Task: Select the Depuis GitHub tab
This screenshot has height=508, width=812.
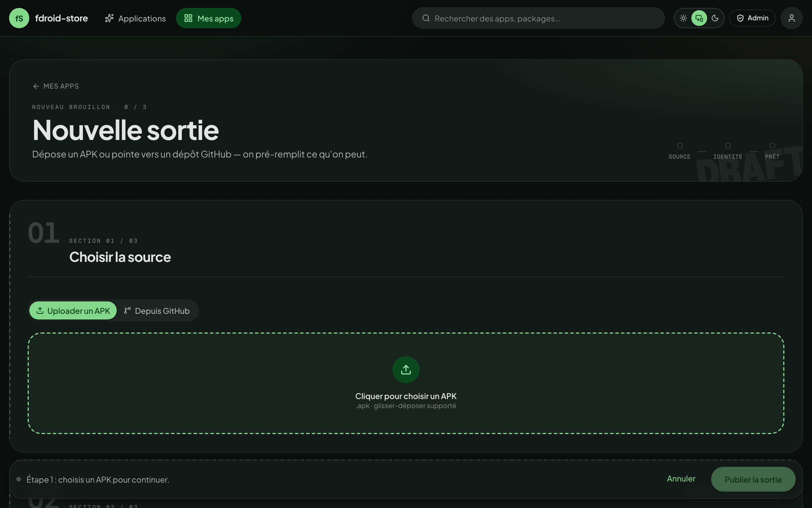Action: 157,310
